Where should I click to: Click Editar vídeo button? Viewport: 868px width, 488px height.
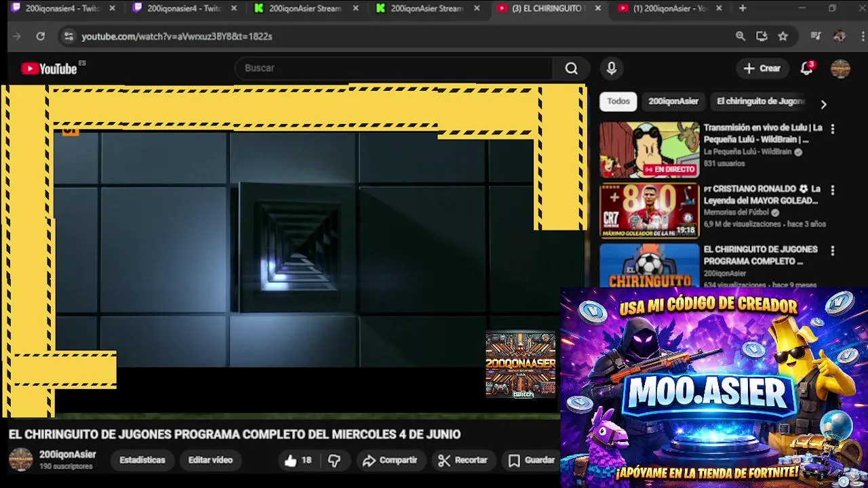pyautogui.click(x=210, y=460)
